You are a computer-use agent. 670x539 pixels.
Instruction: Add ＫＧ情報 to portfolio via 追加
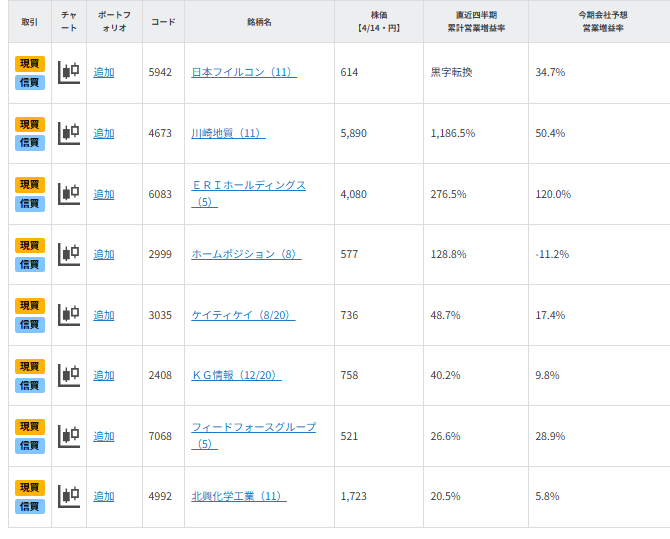point(104,375)
